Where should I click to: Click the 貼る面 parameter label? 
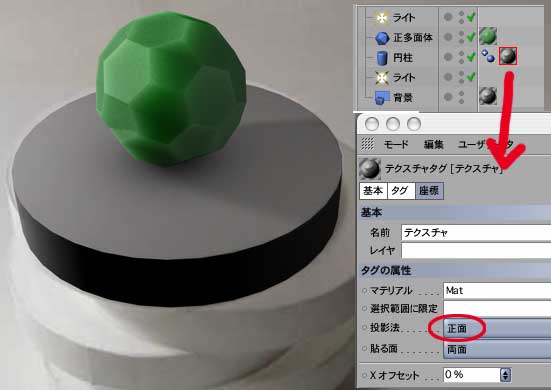384,349
